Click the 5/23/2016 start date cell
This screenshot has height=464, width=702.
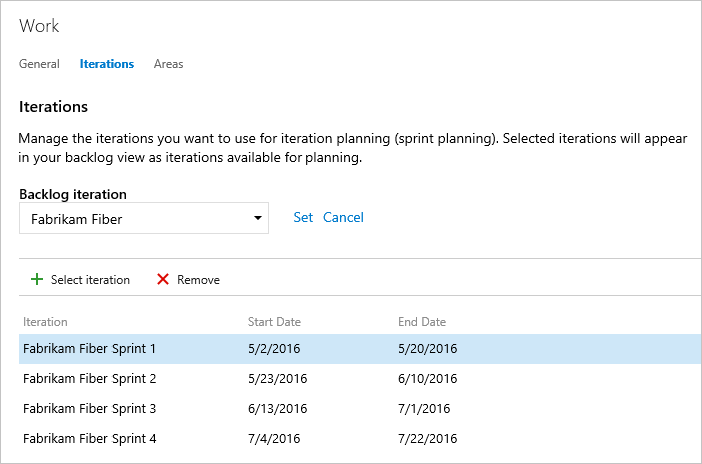click(x=278, y=378)
